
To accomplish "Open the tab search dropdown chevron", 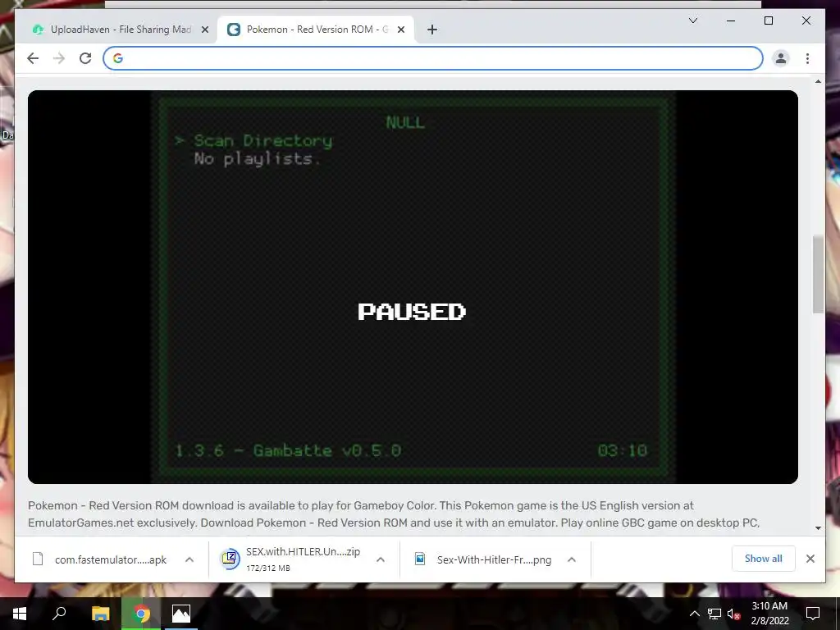I will click(692, 21).
